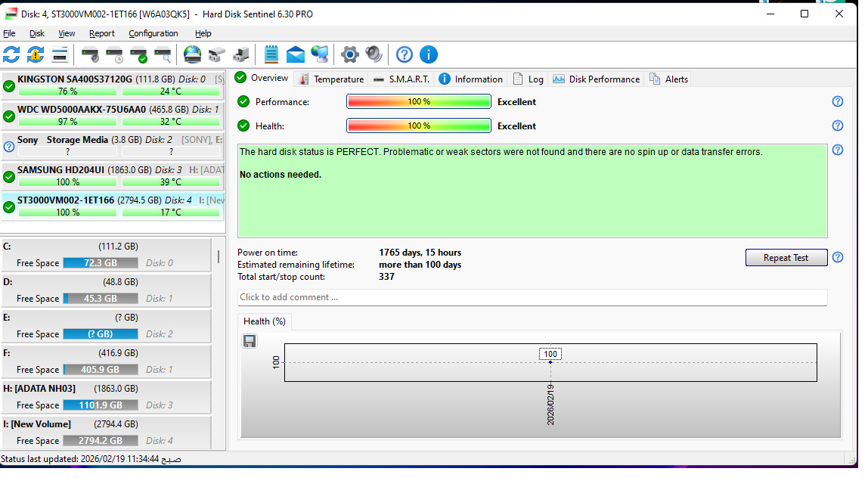Switch to the Overview tab
This screenshot has width=868, height=487.
click(x=262, y=78)
